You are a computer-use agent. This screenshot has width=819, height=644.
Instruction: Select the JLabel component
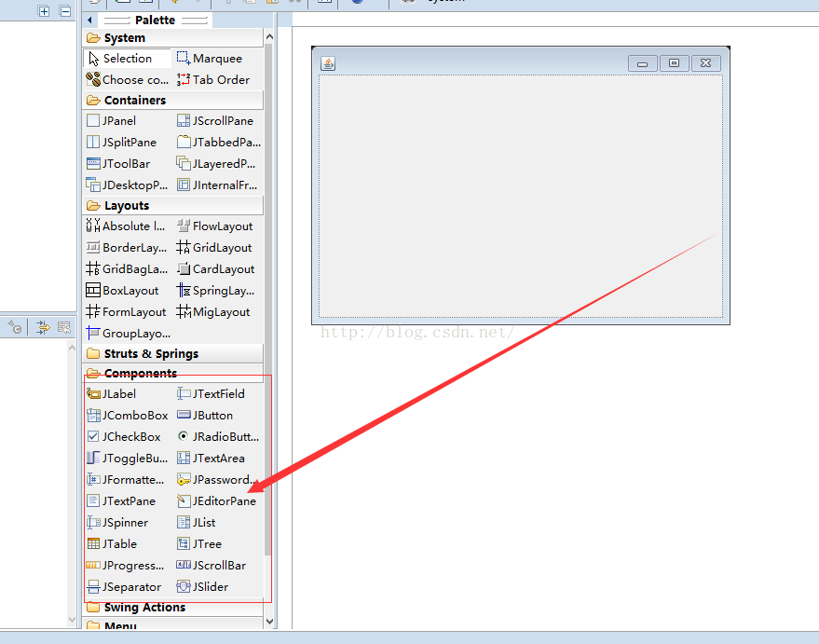click(111, 394)
